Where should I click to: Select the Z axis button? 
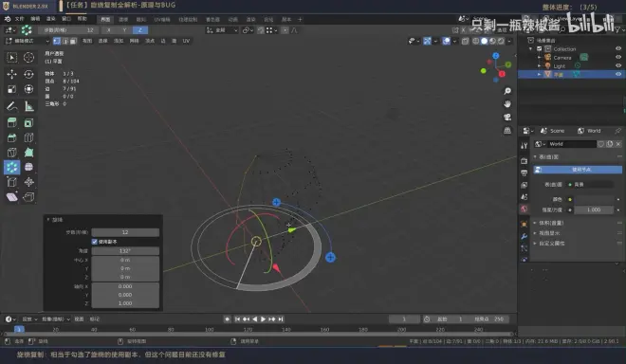click(x=139, y=30)
